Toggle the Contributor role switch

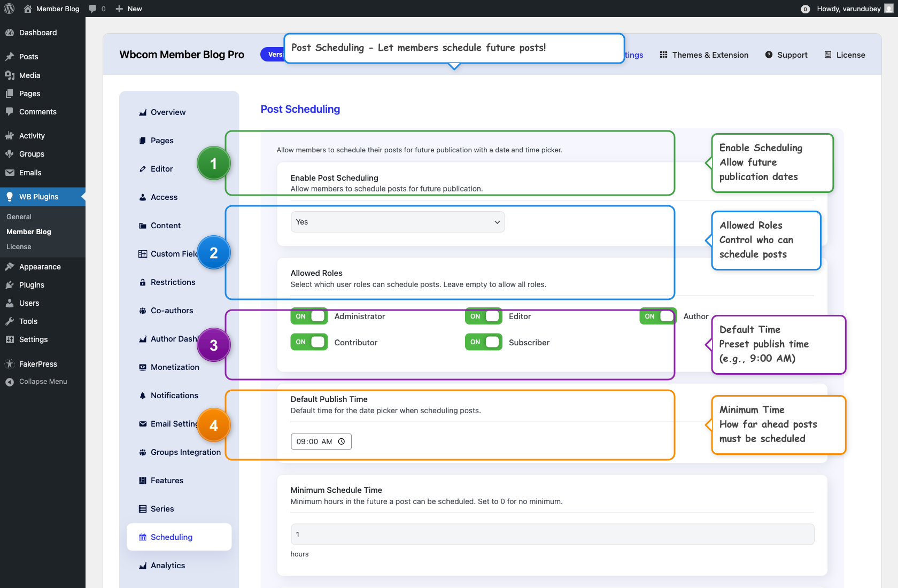309,342
